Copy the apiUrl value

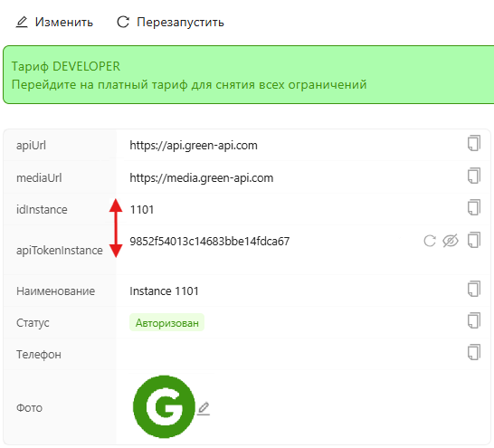click(474, 143)
